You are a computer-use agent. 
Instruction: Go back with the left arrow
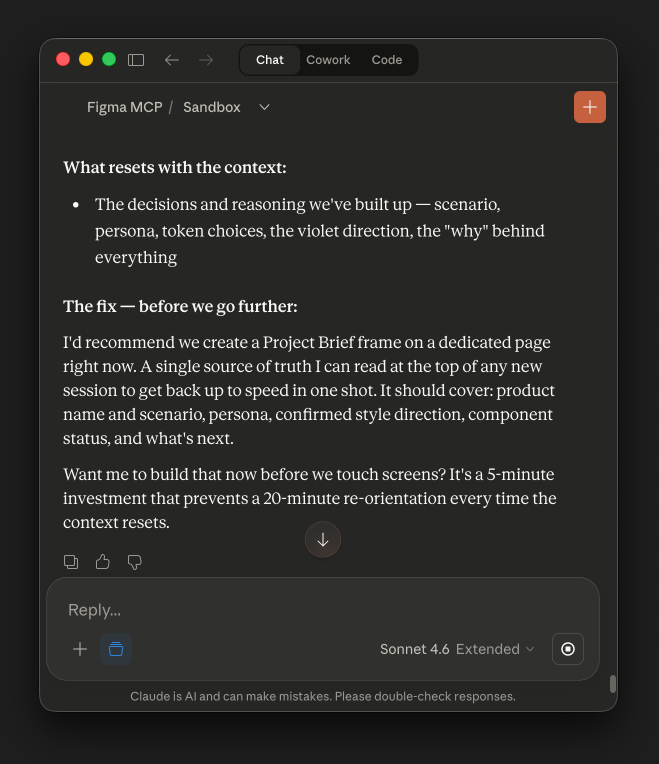point(172,60)
